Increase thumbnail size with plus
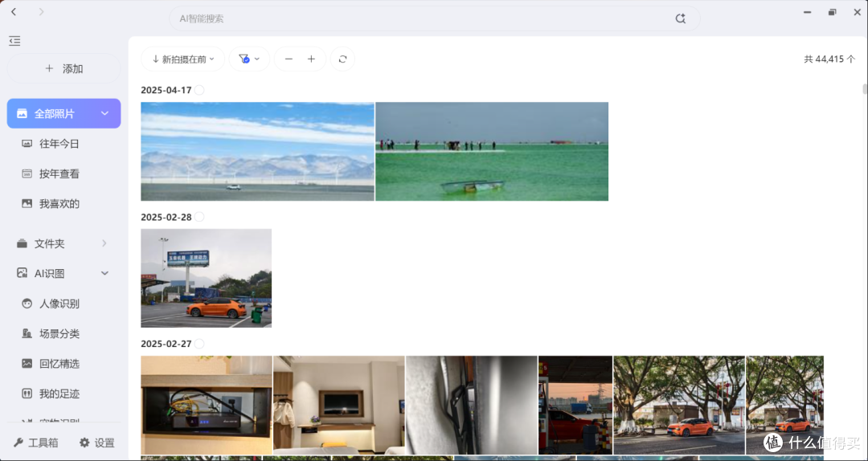The image size is (868, 461). coord(312,59)
